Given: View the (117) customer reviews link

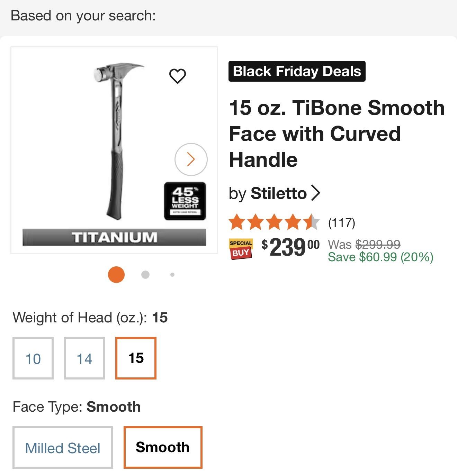Looking at the screenshot, I should [x=342, y=222].
